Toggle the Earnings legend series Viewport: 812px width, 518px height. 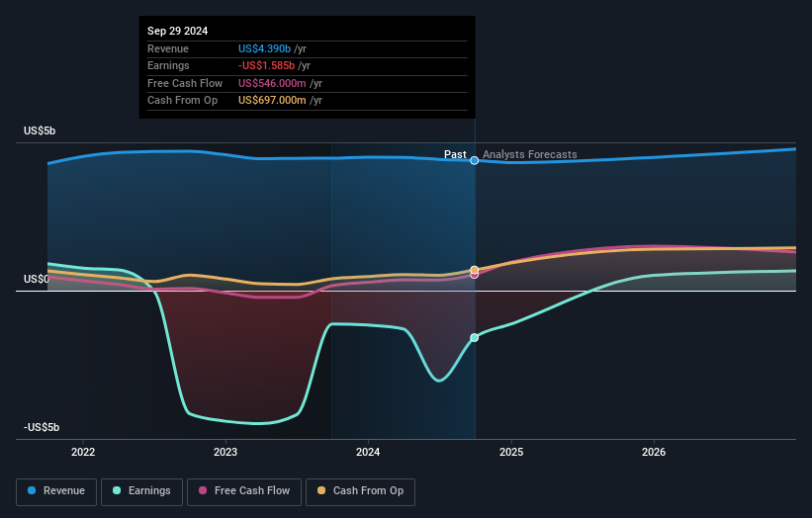[x=141, y=491]
